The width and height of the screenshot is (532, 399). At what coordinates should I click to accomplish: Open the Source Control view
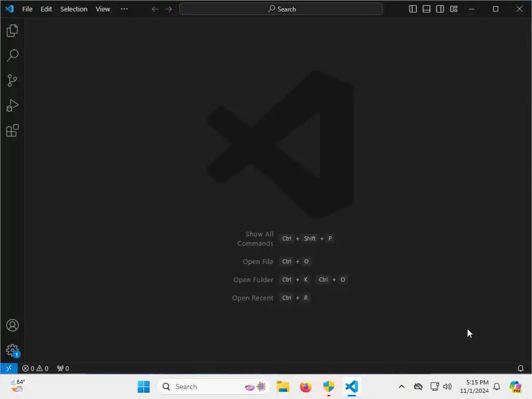(12, 81)
